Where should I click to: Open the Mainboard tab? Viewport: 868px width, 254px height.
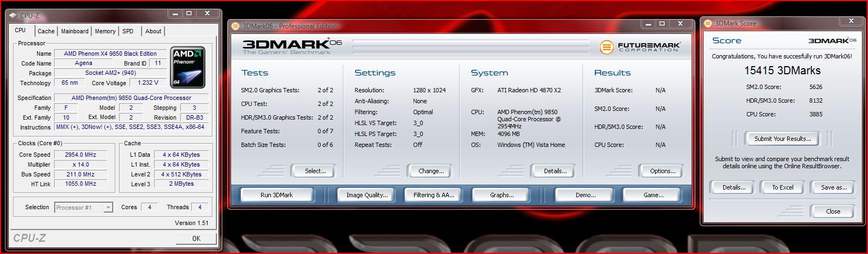pyautogui.click(x=75, y=32)
